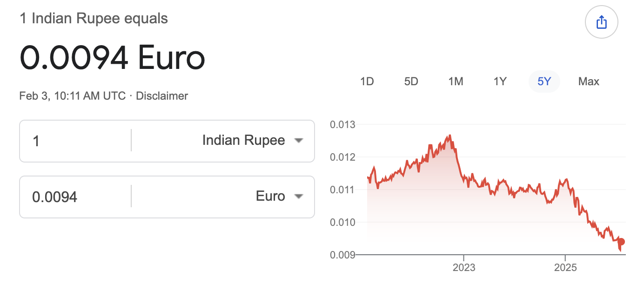Show the 1M chart view

click(456, 81)
